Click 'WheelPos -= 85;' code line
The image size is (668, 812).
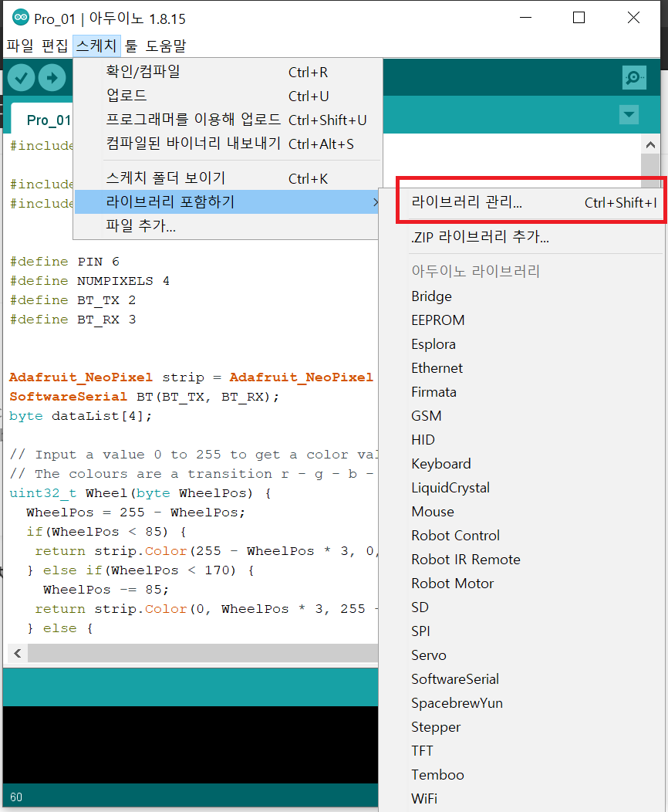[x=106, y=590]
